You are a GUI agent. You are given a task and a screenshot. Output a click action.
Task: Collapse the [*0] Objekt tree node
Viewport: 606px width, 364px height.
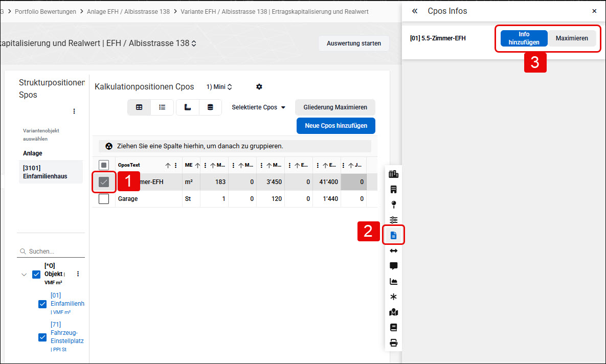coord(24,275)
